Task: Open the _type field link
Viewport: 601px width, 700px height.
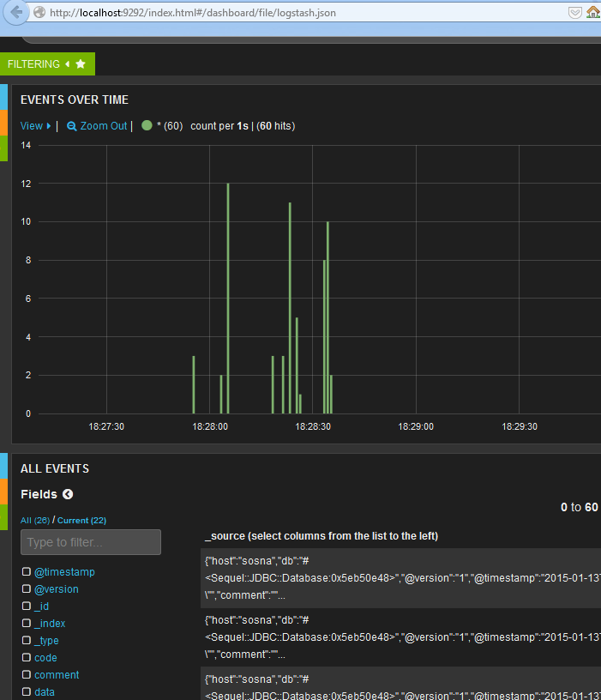Action: pyautogui.click(x=47, y=641)
